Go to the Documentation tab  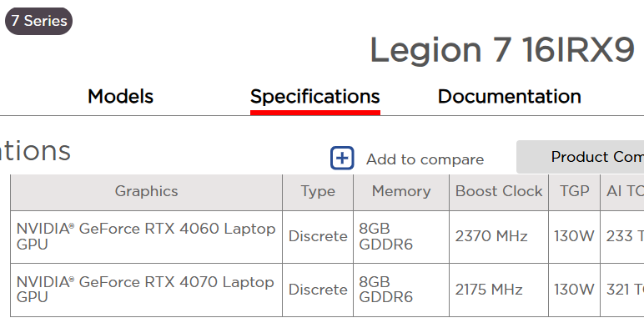coord(510,97)
